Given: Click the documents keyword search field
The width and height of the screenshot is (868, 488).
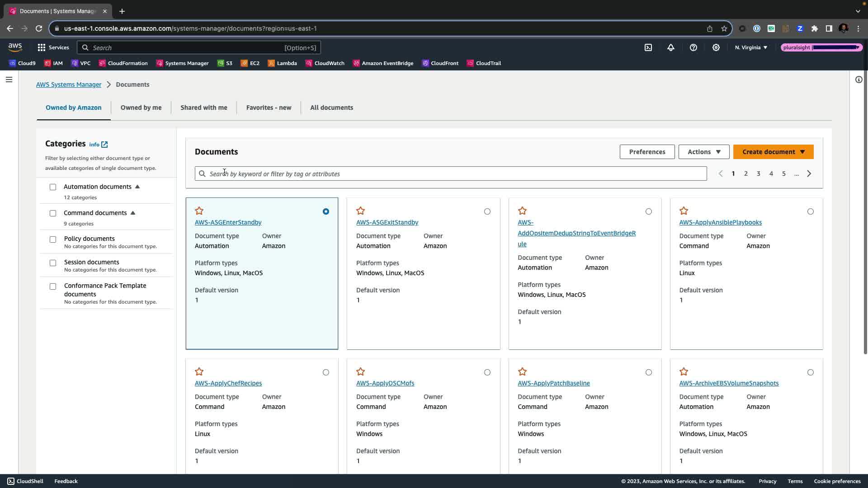Looking at the screenshot, I should [x=452, y=174].
